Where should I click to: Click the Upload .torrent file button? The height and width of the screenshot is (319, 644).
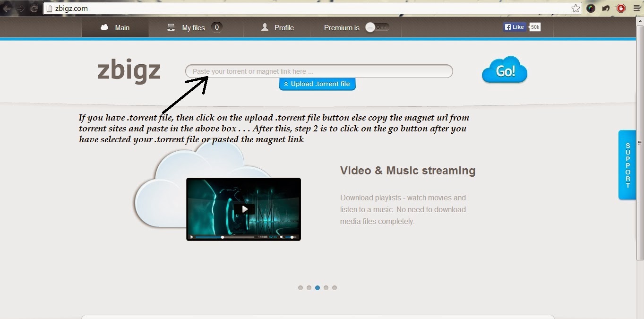coord(317,84)
